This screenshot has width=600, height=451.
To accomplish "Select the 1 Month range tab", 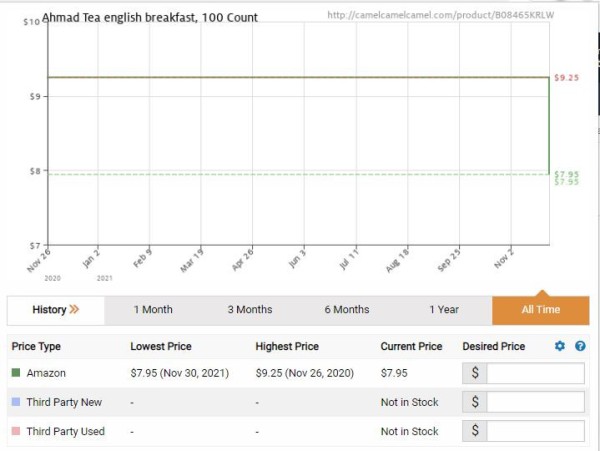I will point(153,310).
